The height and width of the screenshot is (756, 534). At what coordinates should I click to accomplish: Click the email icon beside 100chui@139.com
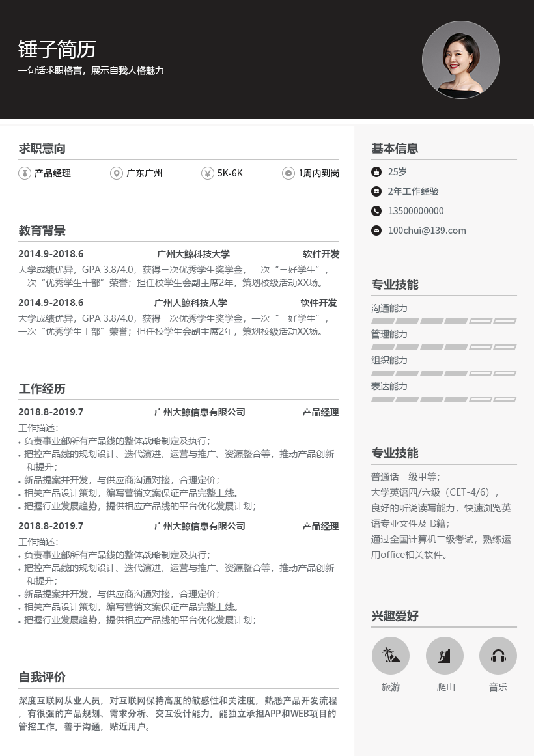click(376, 231)
